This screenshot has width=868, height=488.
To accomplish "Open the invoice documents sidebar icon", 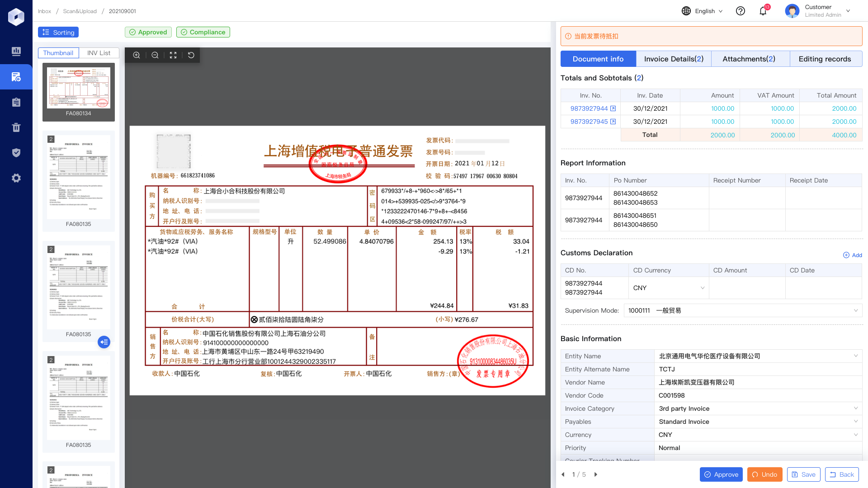I will click(x=16, y=77).
